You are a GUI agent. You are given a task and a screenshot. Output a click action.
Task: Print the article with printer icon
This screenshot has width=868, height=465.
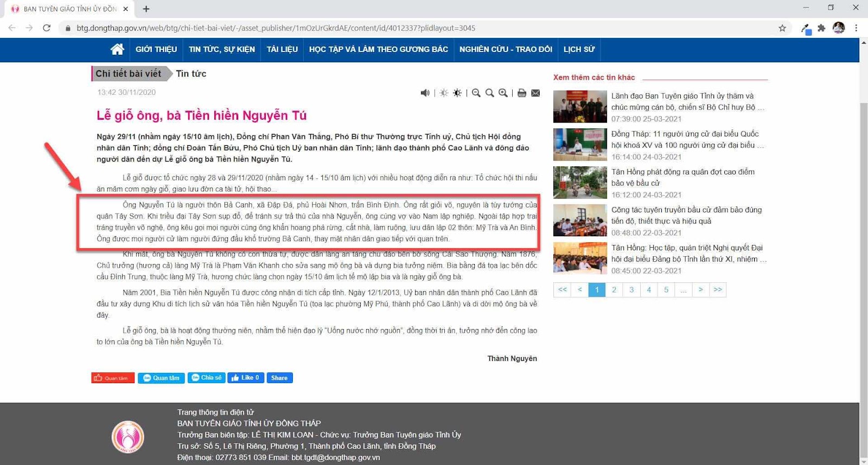pyautogui.click(x=522, y=93)
